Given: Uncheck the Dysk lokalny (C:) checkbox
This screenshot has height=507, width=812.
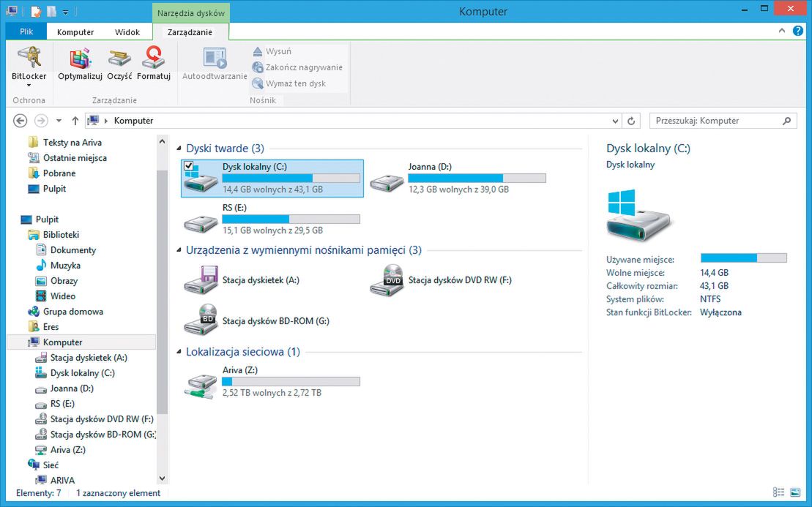Looking at the screenshot, I should (188, 165).
